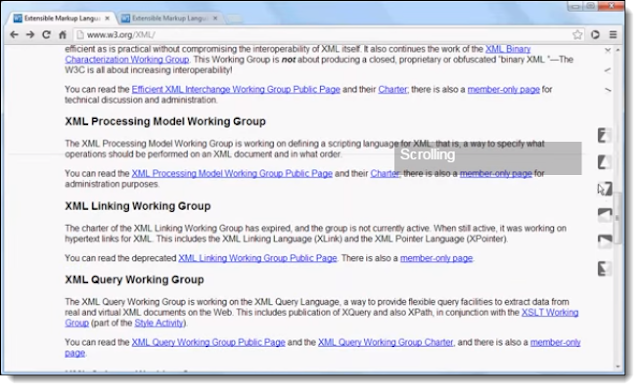Go back using the browser back arrow
This screenshot has width=640, height=390.
tap(14, 35)
